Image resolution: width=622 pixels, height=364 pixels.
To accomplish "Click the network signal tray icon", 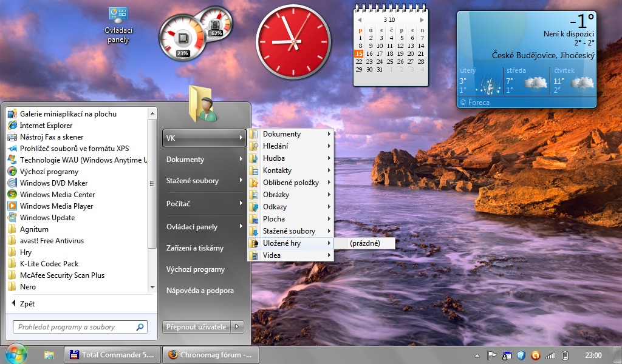I will coord(550,355).
